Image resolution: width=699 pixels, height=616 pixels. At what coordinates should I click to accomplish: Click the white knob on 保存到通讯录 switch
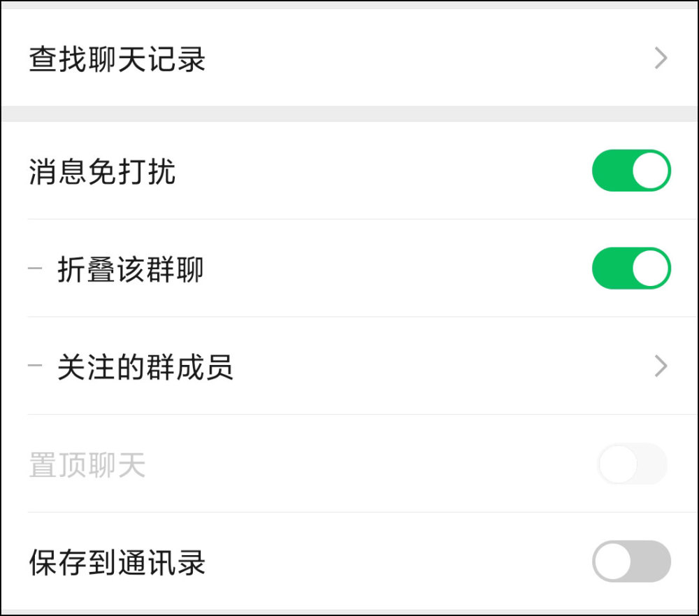coord(613,561)
